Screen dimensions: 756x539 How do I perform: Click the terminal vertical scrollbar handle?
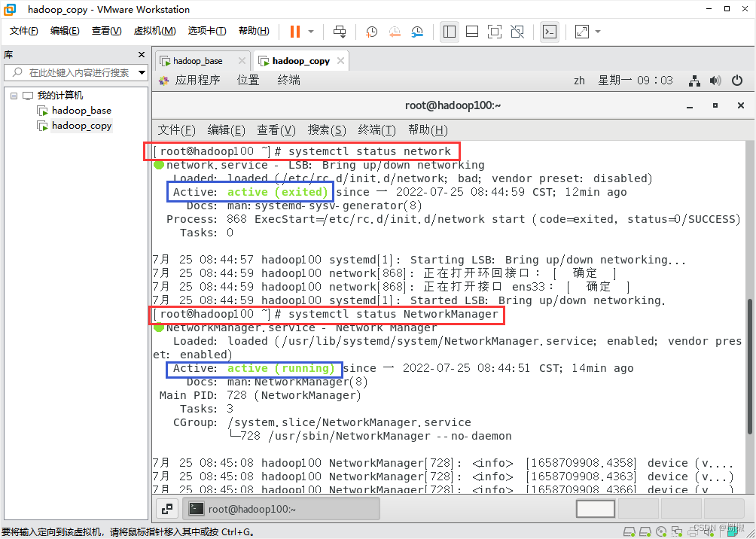[x=750, y=367]
